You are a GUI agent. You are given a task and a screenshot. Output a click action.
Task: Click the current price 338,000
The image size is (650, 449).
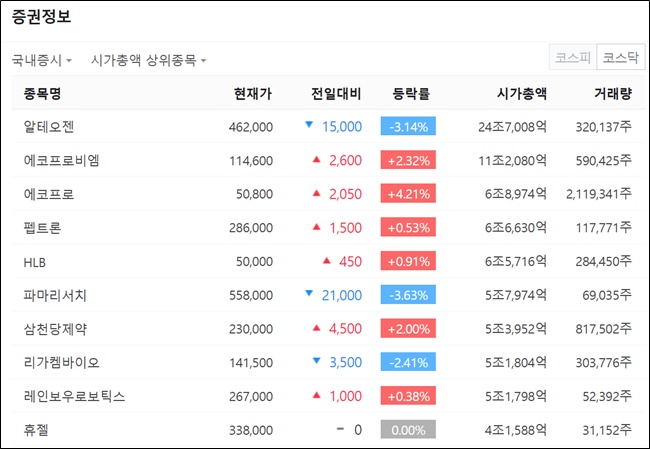click(x=251, y=430)
